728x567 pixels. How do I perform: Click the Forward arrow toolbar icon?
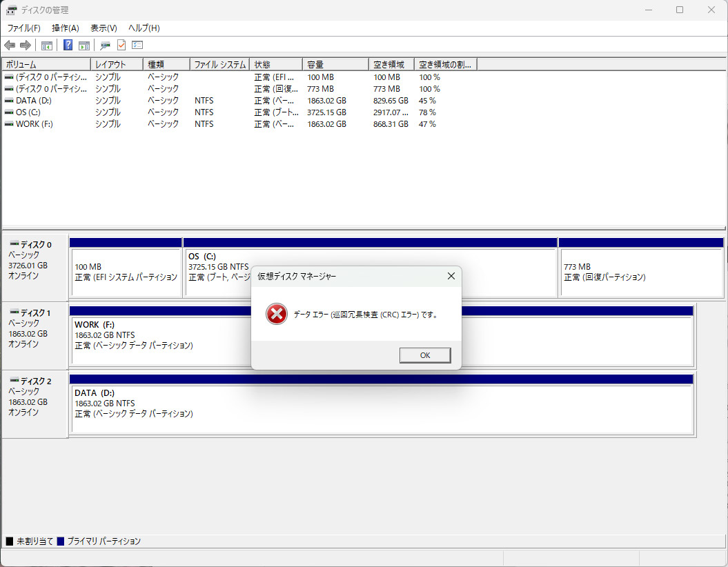[26, 45]
